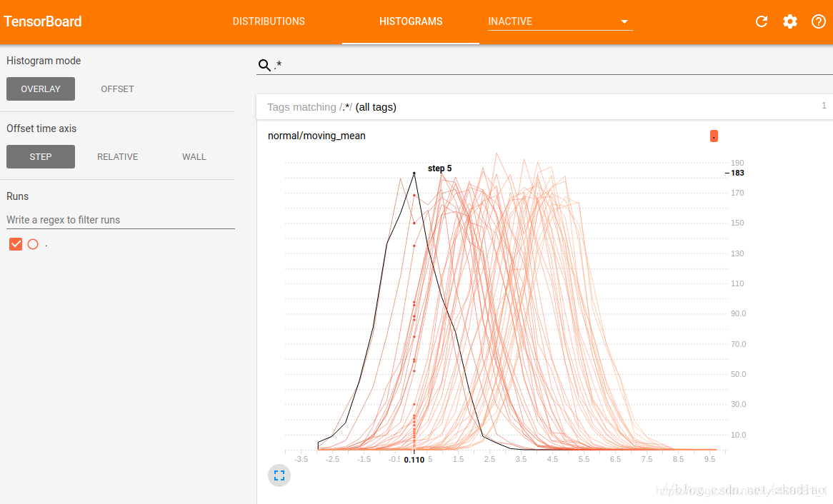833x504 pixels.
Task: Open the Inactive dashboards dropdown
Action: pos(560,21)
